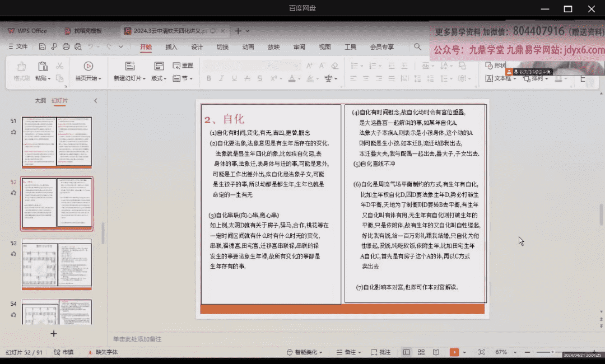Click the 格式刷 format painter icon
605x364 pixels.
coord(22,66)
